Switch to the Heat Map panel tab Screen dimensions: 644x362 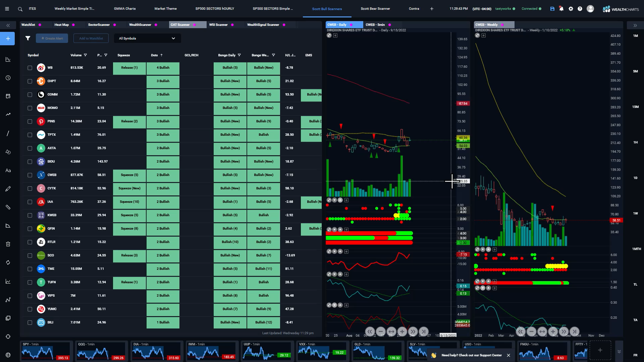(62, 25)
